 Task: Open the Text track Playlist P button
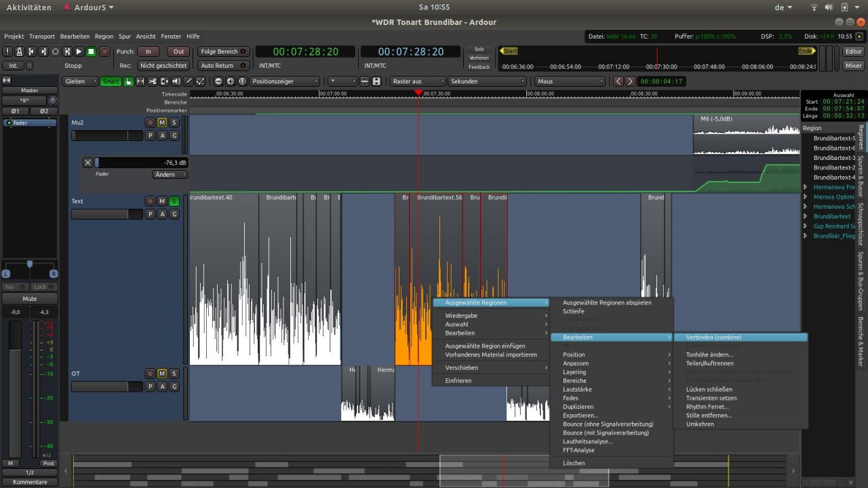[150, 214]
